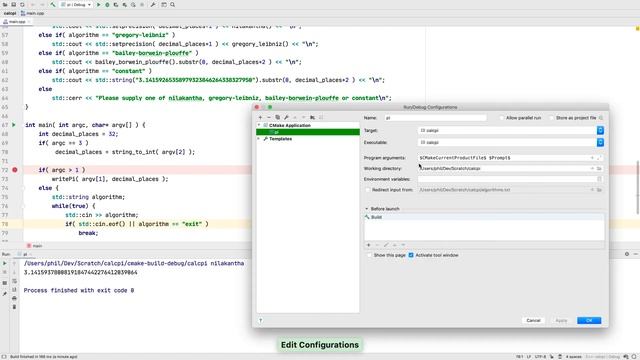This screenshot has width=640, height=360.
Task: Open the Environment variables editor icon
Action: tap(600, 179)
